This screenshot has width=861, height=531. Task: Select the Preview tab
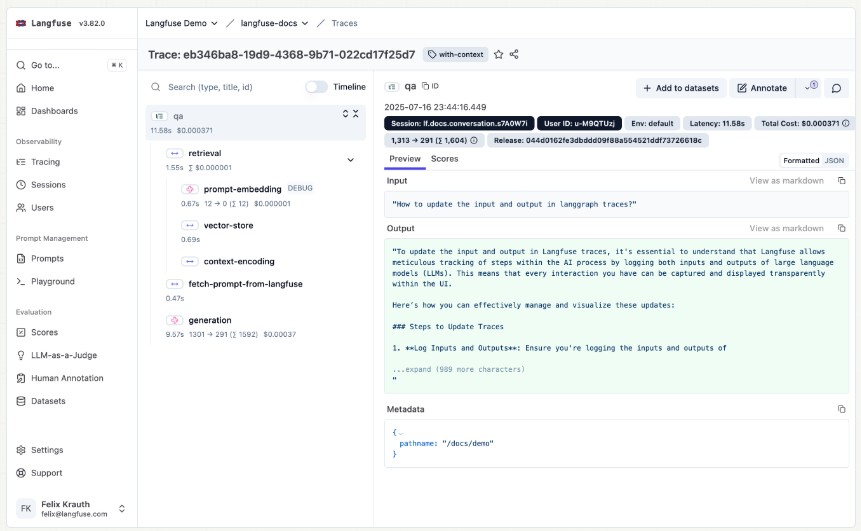click(x=405, y=159)
